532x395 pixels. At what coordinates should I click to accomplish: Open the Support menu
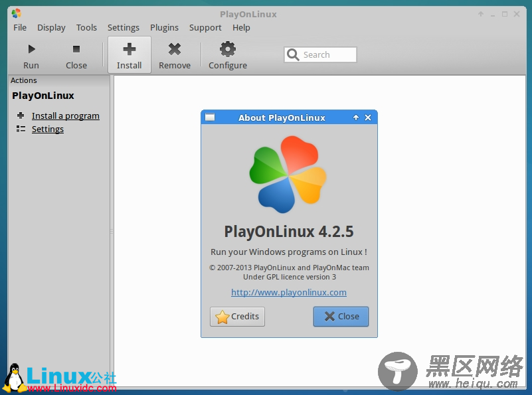[x=205, y=27]
